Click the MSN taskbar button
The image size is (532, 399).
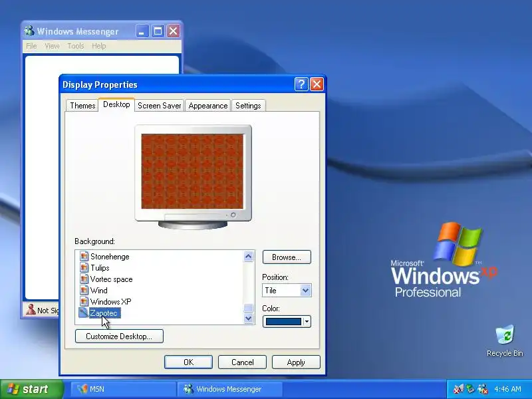pyautogui.click(x=123, y=389)
